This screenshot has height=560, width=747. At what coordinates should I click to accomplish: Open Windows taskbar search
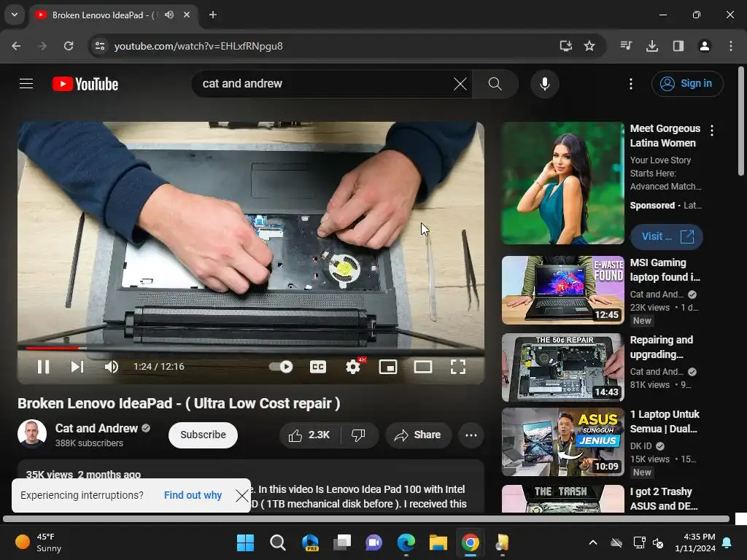[278, 542]
